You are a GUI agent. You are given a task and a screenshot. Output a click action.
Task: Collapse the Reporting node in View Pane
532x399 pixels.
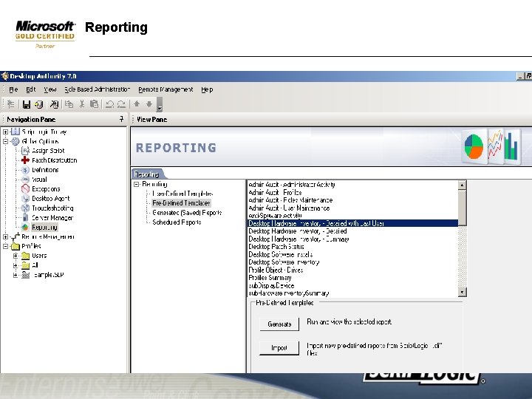(137, 184)
